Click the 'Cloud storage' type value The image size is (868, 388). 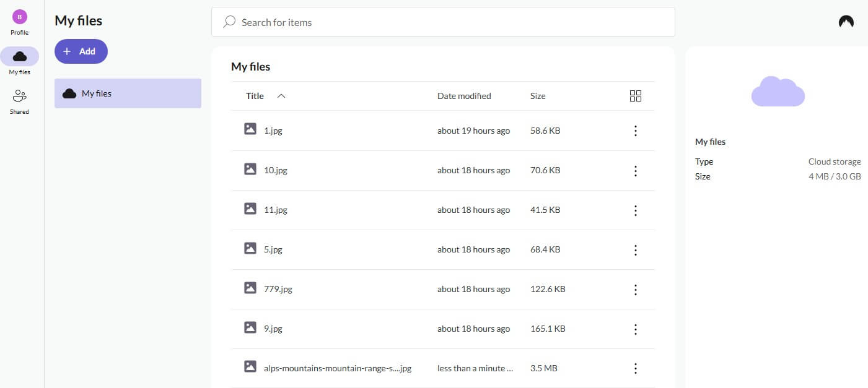835,162
